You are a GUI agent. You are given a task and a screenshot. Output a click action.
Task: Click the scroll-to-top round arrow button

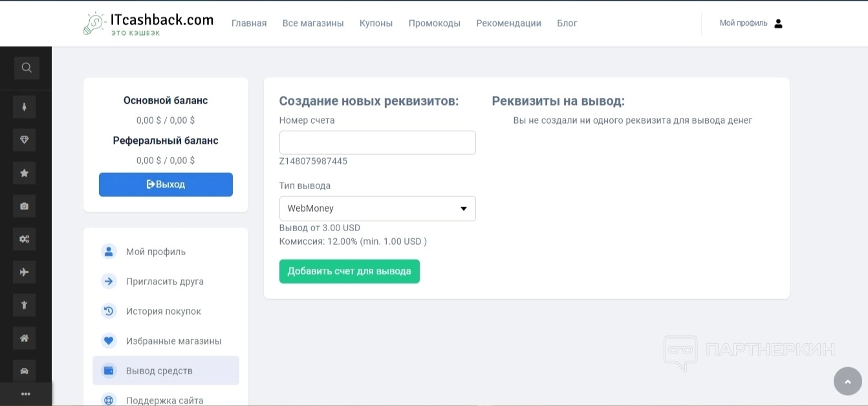pos(847,381)
